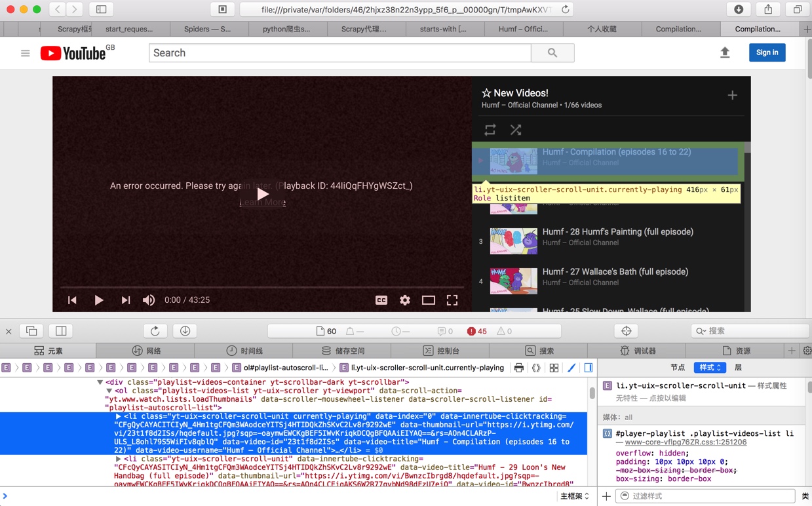The image size is (812, 506).
Task: Toggle the Safari sidebar
Action: 102,9
